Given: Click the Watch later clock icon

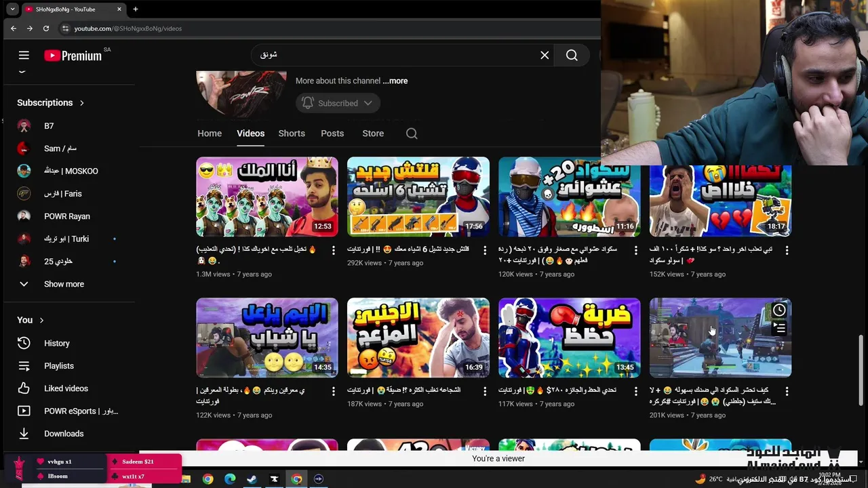Looking at the screenshot, I should coord(779,310).
